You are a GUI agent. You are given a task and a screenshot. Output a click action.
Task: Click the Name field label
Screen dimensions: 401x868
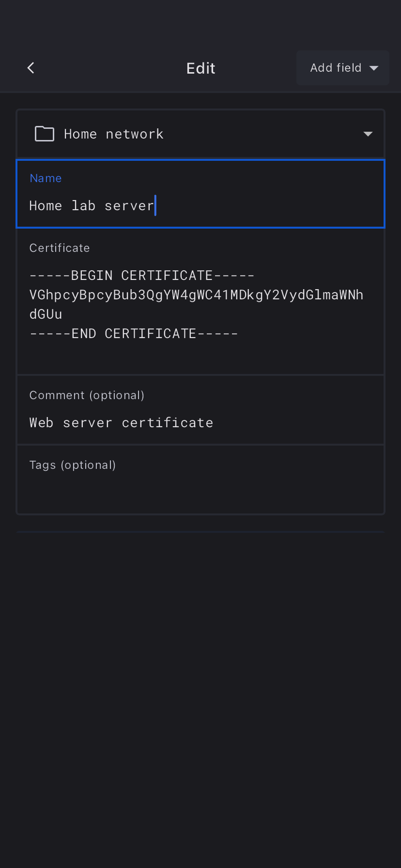pos(46,178)
